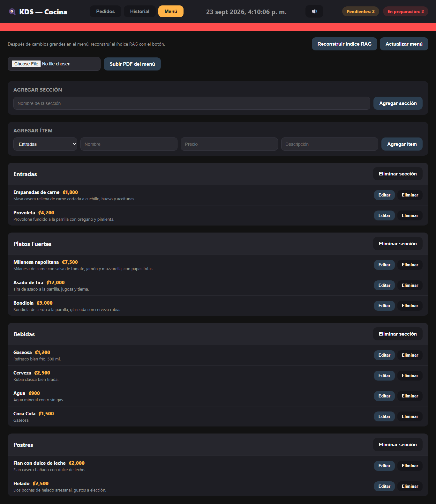Edit Empanadas de carne item
The height and width of the screenshot is (504, 436).
(384, 195)
